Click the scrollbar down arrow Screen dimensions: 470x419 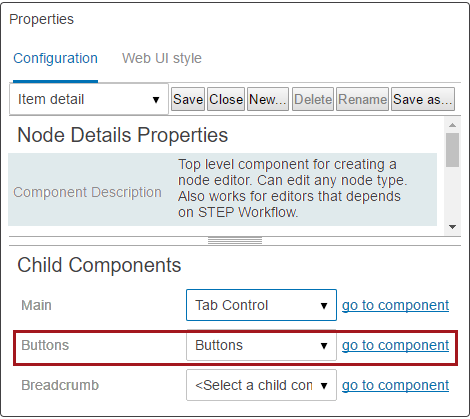coord(452,227)
